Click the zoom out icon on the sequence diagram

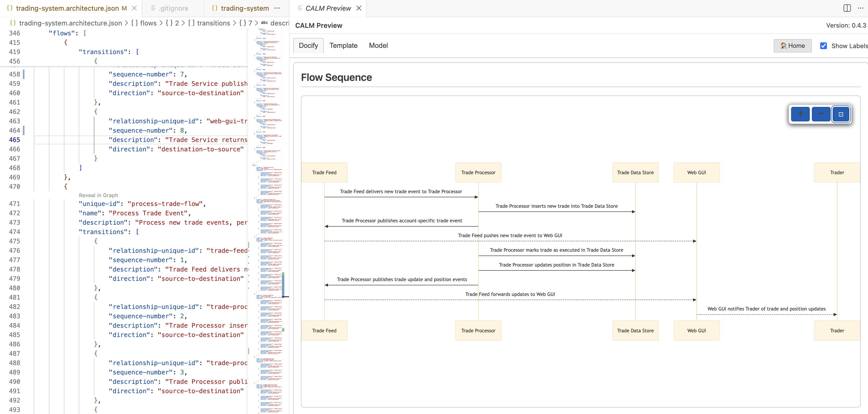point(821,114)
